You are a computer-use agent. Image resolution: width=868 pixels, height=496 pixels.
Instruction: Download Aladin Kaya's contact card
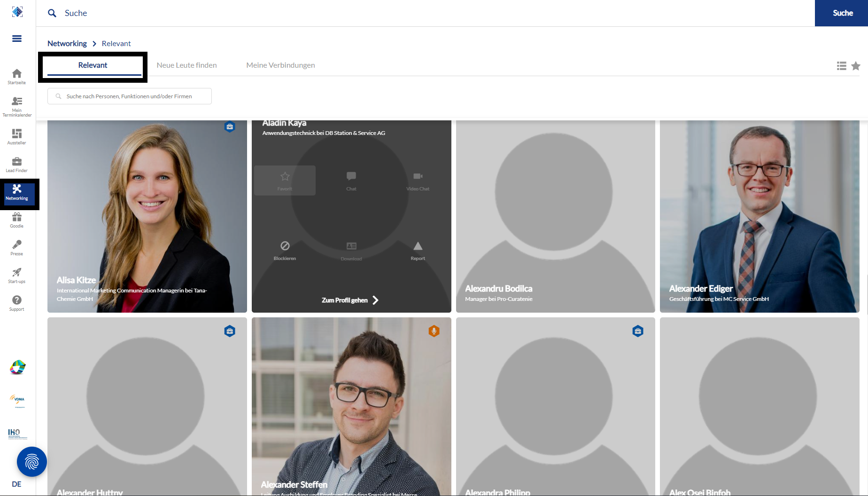(x=351, y=251)
